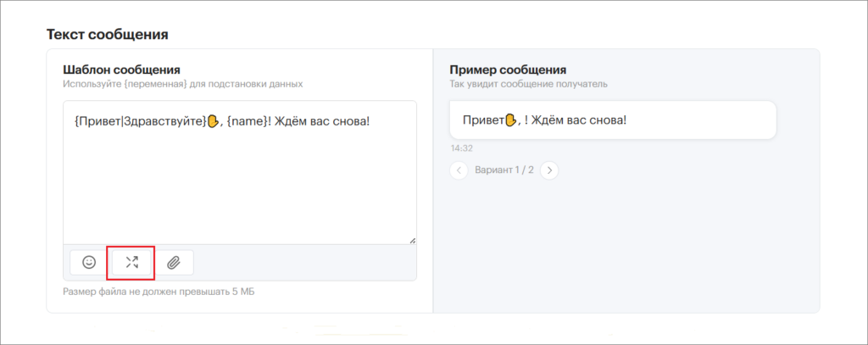
Task: Click the 'Шаблон сообщения' heading
Action: pos(122,70)
